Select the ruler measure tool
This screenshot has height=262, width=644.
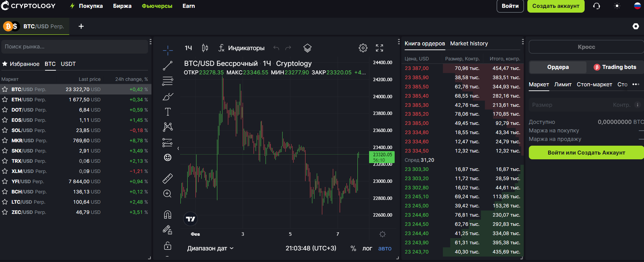pos(167,178)
